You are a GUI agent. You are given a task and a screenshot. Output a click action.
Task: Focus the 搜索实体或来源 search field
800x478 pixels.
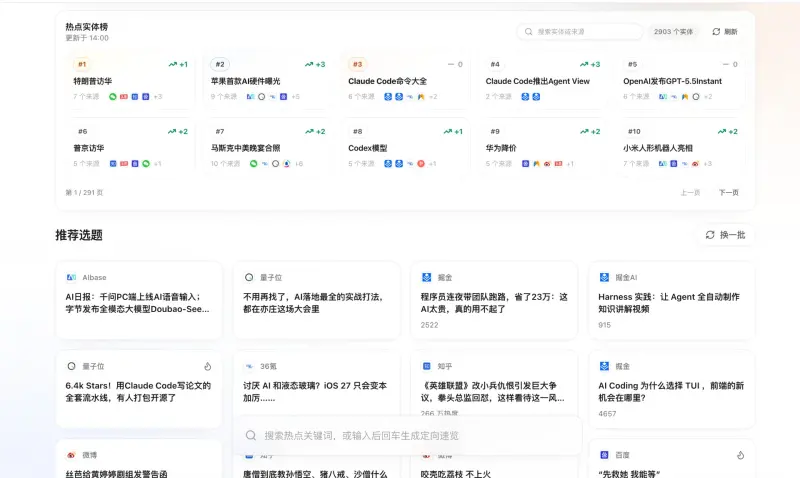coord(580,32)
